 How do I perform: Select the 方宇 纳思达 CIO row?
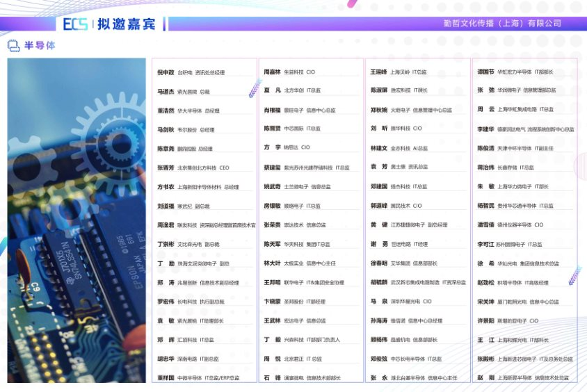click(x=287, y=147)
